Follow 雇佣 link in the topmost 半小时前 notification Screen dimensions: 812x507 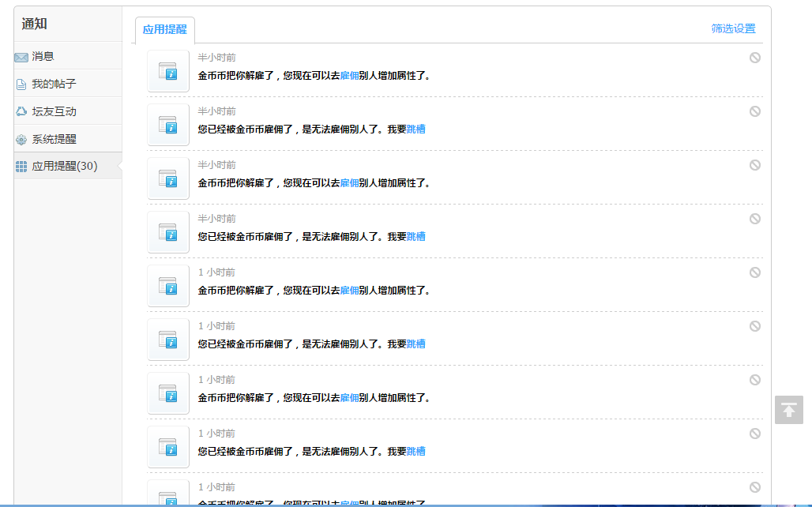point(350,76)
